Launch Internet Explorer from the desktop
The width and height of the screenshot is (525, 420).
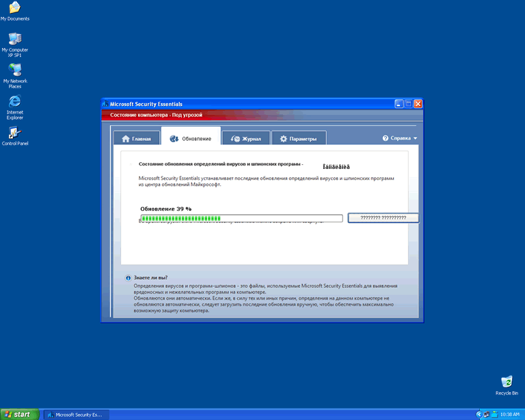[x=14, y=102]
